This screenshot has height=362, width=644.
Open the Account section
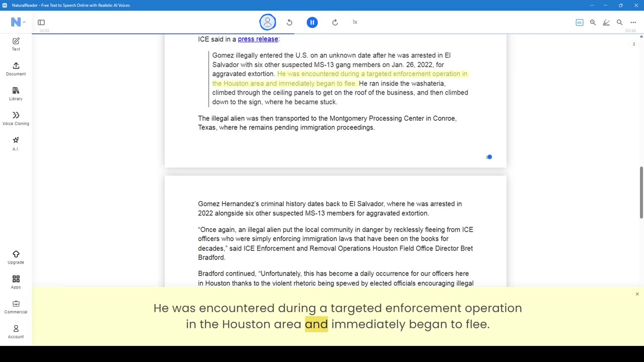(x=16, y=331)
